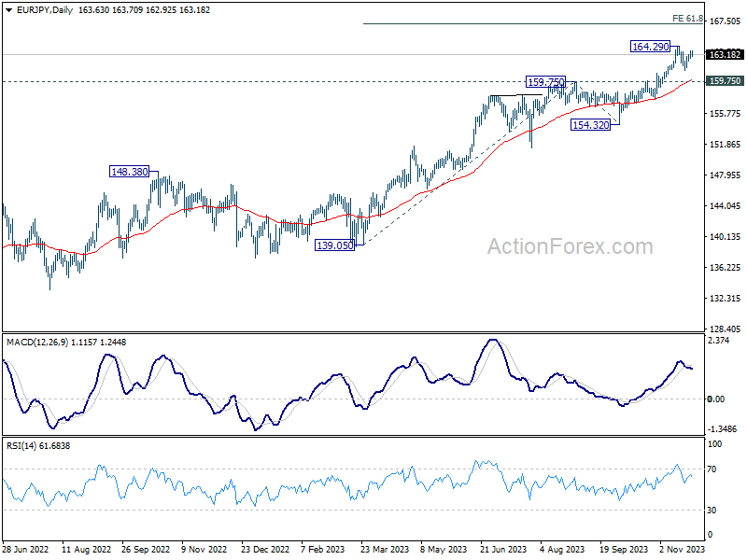Click the 159.750 boxed label on the chart
The height and width of the screenshot is (560, 747).
pyautogui.click(x=545, y=82)
